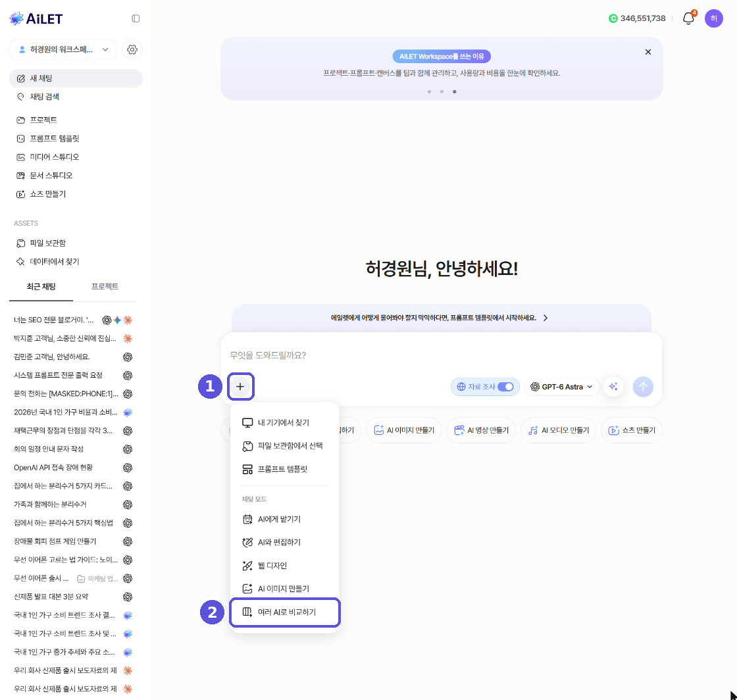Close the AiLET Workspace banner
Screen dimensions: 737x700
pyautogui.click(x=648, y=52)
